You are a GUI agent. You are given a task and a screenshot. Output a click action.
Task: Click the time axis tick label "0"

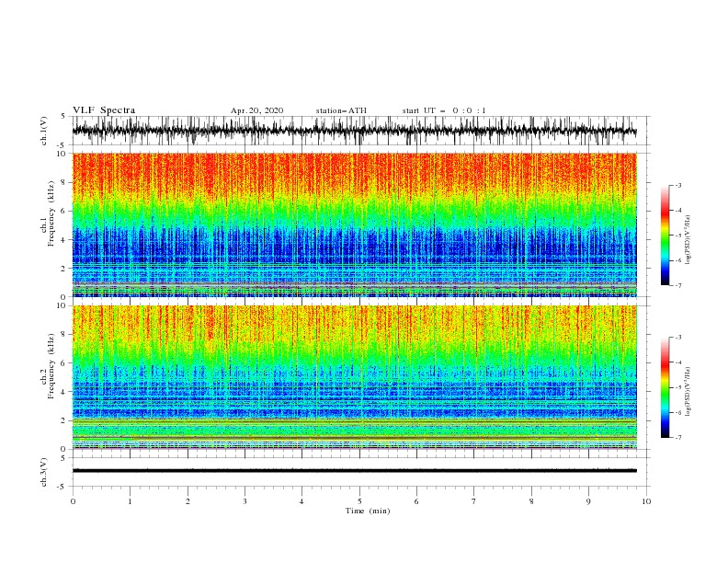pyautogui.click(x=73, y=501)
